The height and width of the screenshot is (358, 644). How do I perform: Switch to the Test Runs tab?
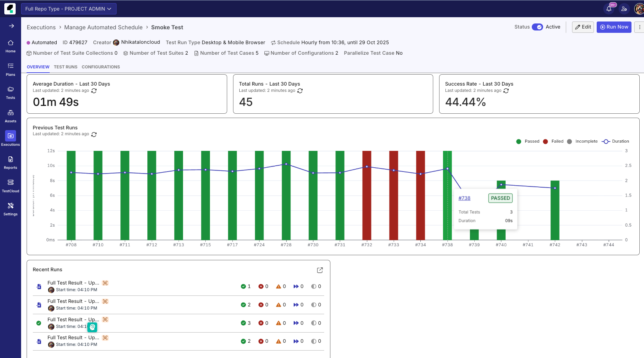[x=66, y=67]
